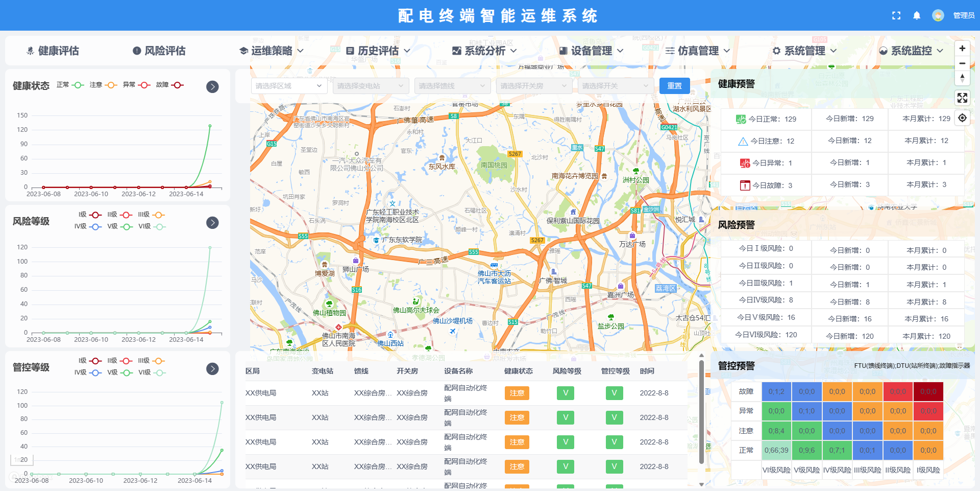Screen dimensions: 980x491
Task: Click the blue 重置 button
Action: [674, 86]
